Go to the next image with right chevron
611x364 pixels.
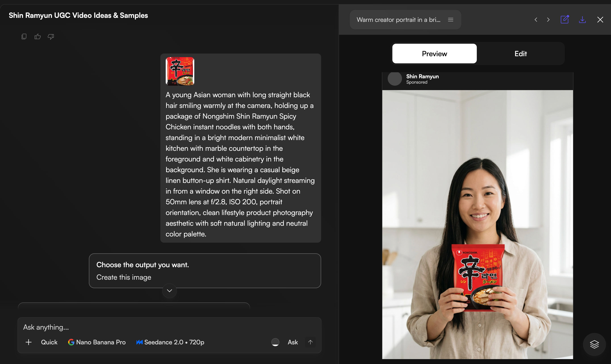tap(548, 20)
